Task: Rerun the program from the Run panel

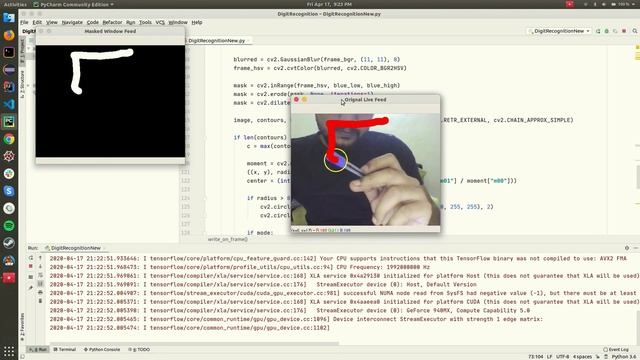Action: [x=31, y=258]
